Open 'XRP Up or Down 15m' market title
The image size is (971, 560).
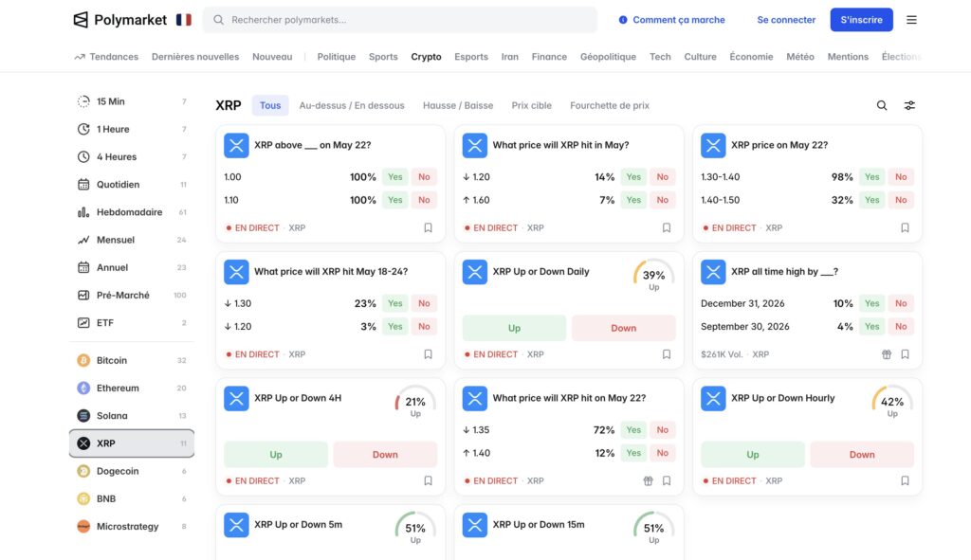pos(539,524)
